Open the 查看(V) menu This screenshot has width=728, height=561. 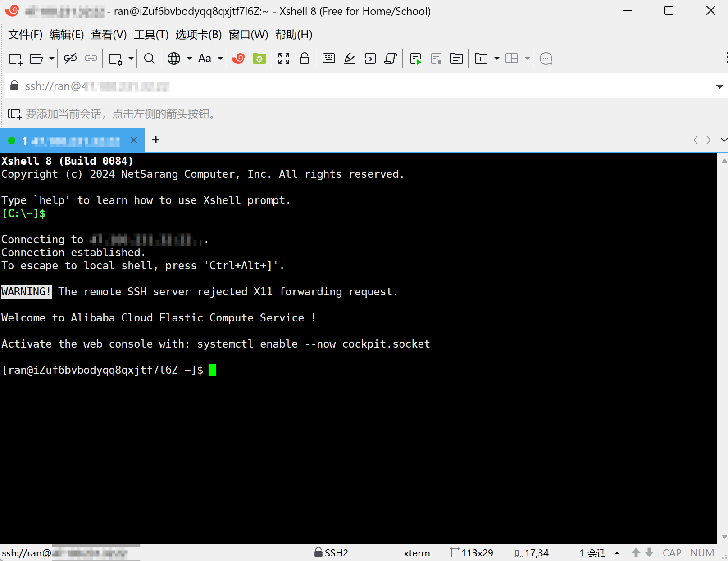pyautogui.click(x=109, y=35)
